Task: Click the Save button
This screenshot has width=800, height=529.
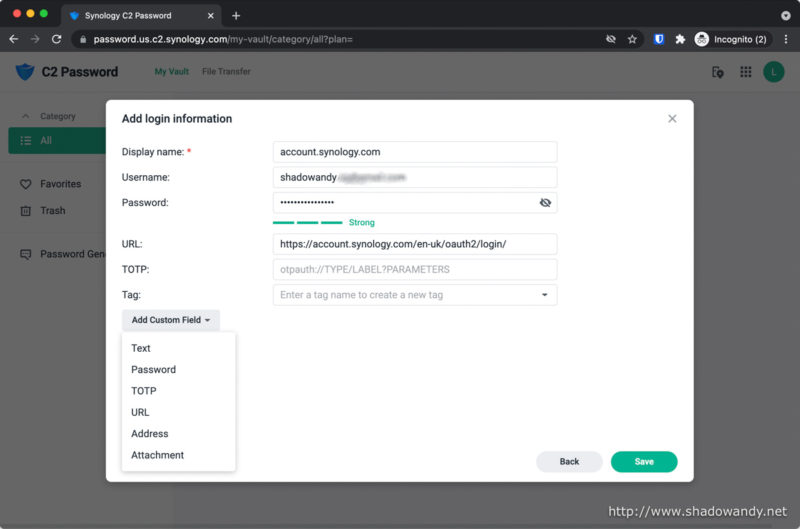Action: pyautogui.click(x=644, y=462)
